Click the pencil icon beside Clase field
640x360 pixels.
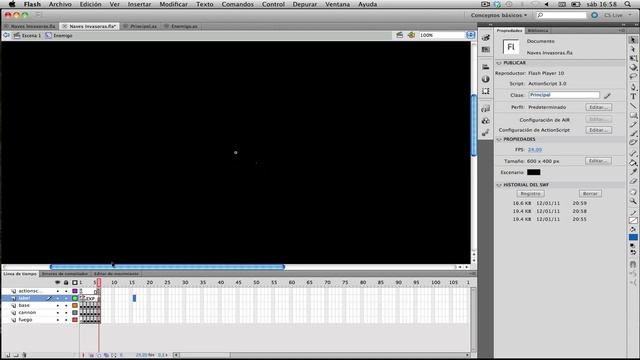[x=607, y=95]
